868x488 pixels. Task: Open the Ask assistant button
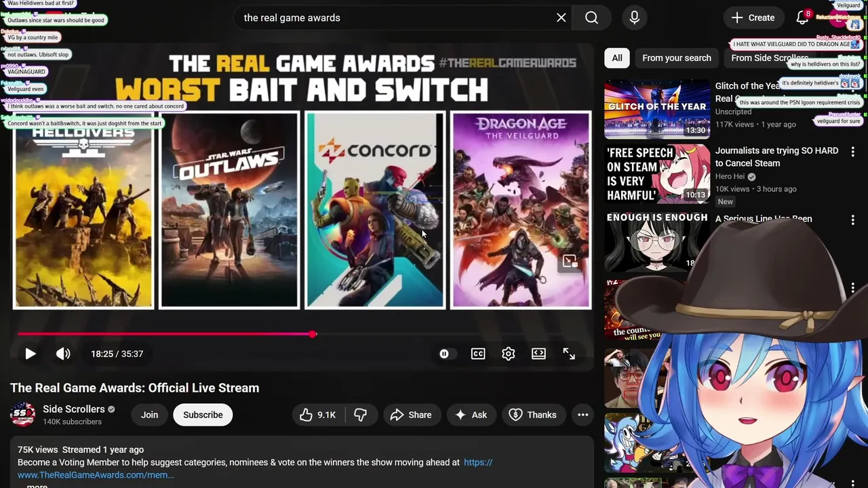(x=471, y=415)
